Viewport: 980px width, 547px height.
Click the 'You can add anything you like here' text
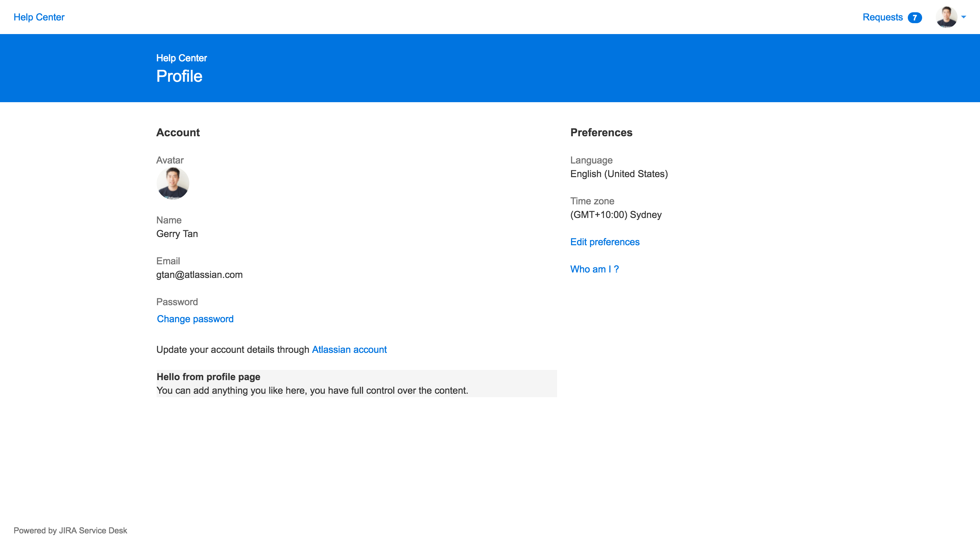pos(312,391)
